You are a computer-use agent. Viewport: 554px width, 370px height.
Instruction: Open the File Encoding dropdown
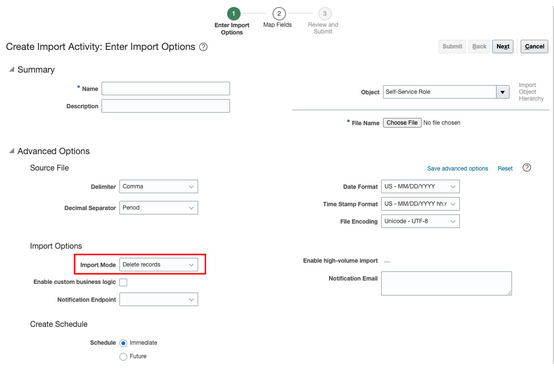(420, 221)
